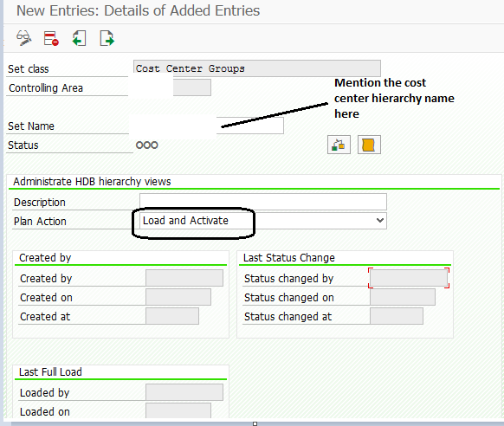Go to previous entry using green left-arrow icon
This screenshot has height=426, width=504.
point(79,38)
